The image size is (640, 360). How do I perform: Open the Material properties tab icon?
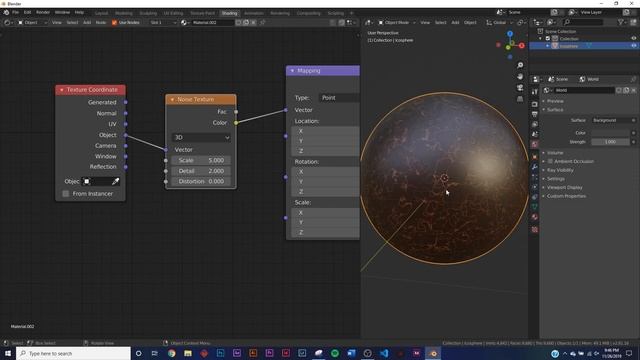click(535, 217)
